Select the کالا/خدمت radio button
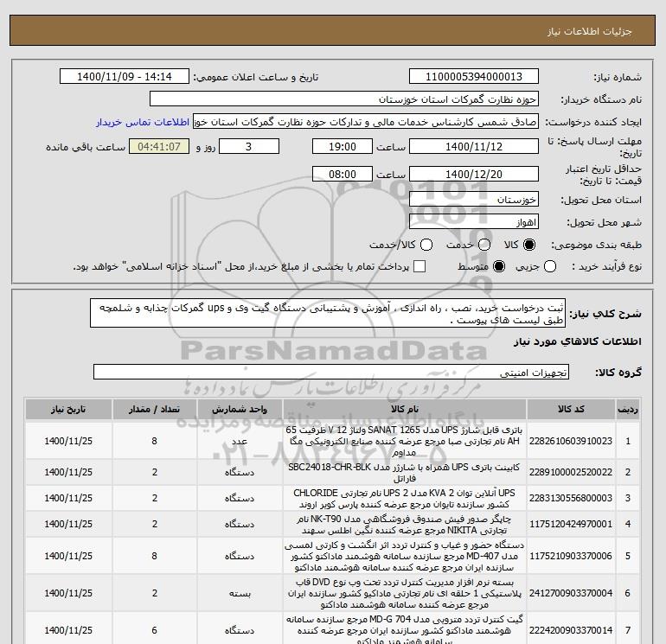Viewport: 666px width, 644px height. pyautogui.click(x=426, y=245)
